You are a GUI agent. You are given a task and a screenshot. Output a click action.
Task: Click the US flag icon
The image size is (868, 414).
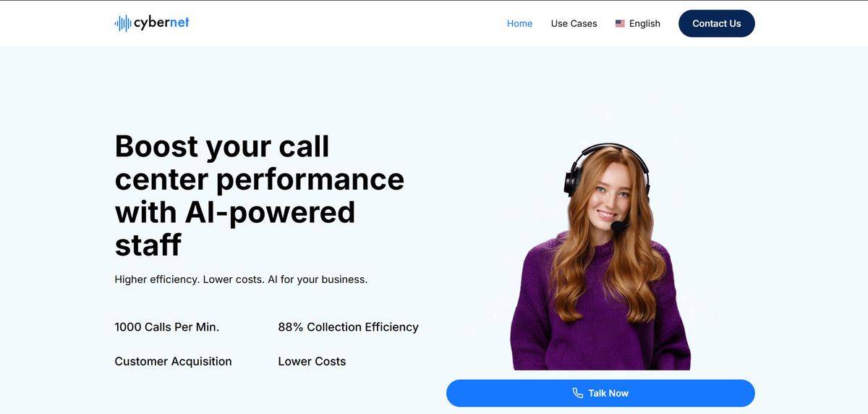click(620, 23)
